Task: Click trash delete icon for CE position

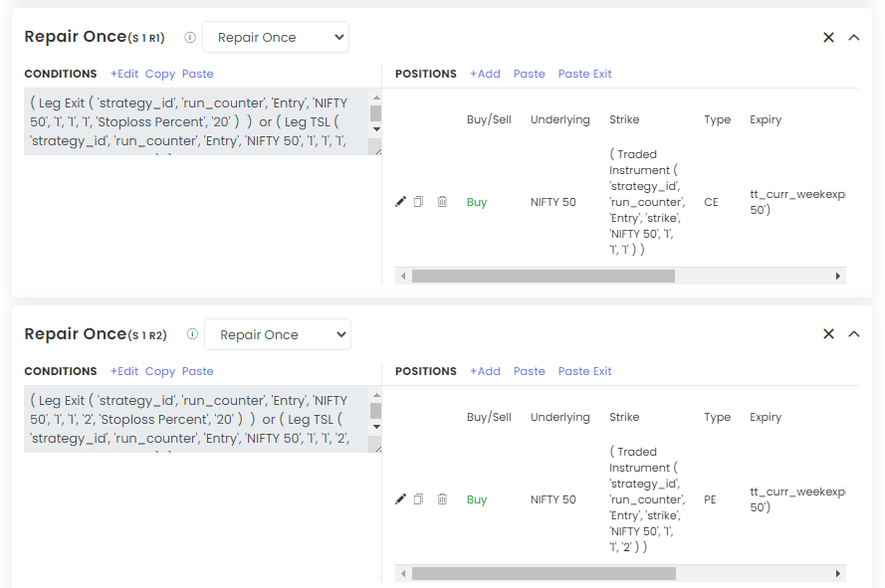Action: [442, 202]
